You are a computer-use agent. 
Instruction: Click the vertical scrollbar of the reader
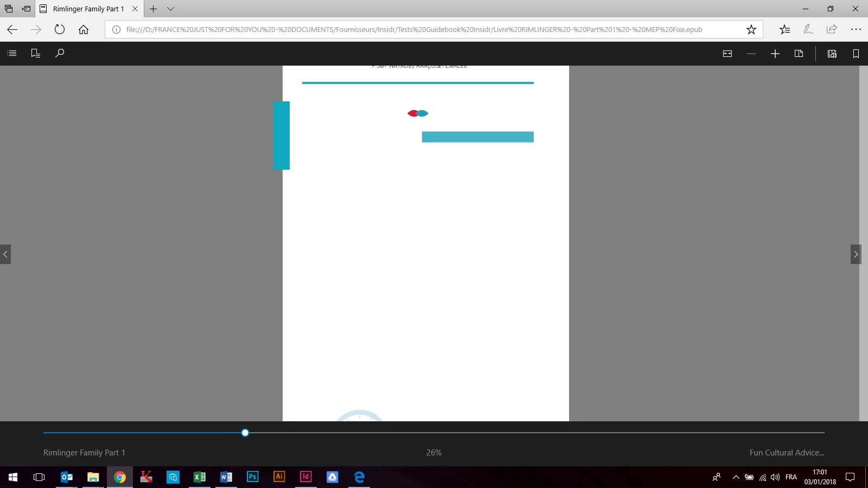click(864, 243)
